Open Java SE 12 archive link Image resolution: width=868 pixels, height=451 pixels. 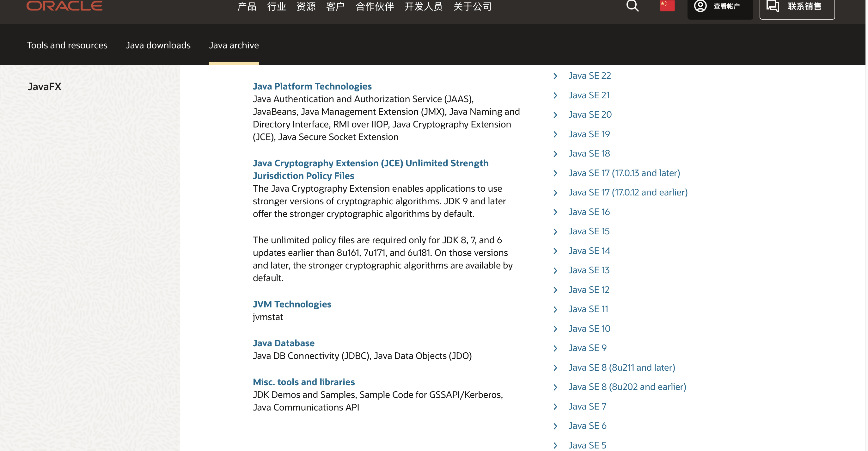click(x=589, y=289)
